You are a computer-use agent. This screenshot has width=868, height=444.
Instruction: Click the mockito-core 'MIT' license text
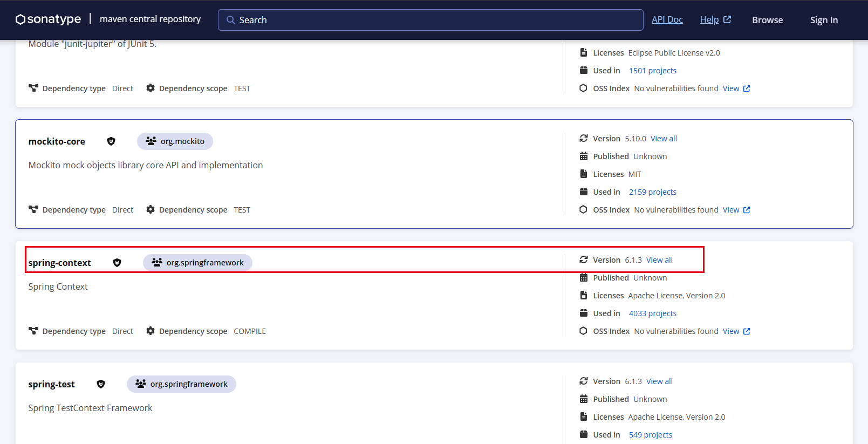click(x=634, y=174)
